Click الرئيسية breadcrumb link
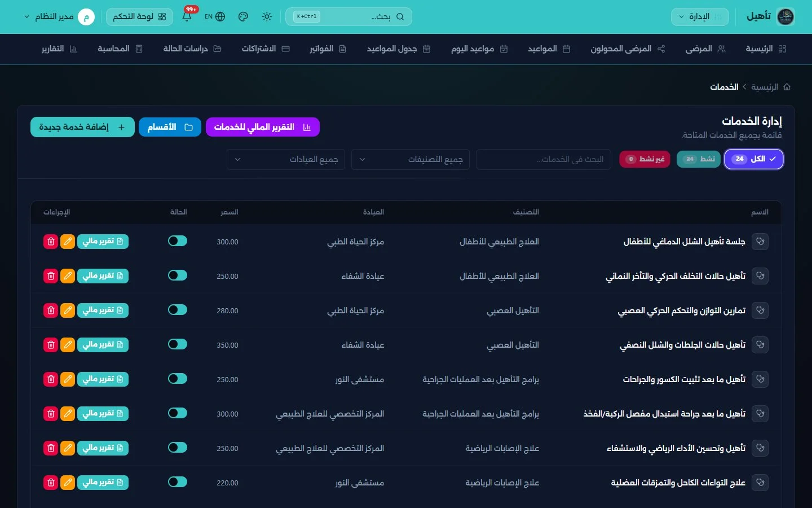The width and height of the screenshot is (812, 508). pyautogui.click(x=765, y=87)
